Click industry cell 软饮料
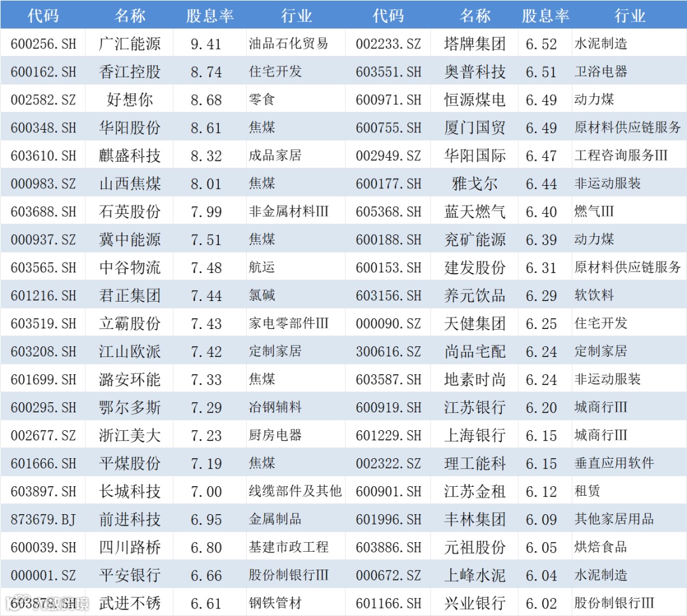This screenshot has width=687, height=616. pyautogui.click(x=594, y=295)
